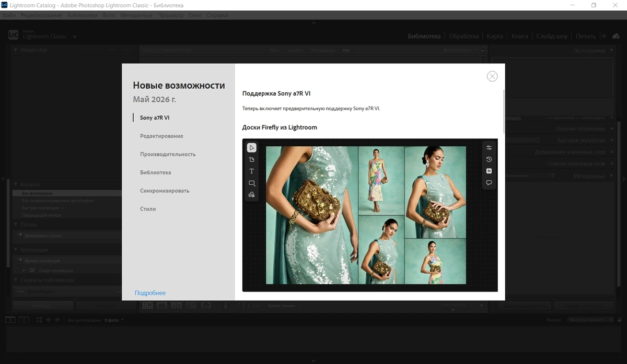The image size is (627, 364).
Task: Switch to the Карта module
Action: [x=494, y=36]
